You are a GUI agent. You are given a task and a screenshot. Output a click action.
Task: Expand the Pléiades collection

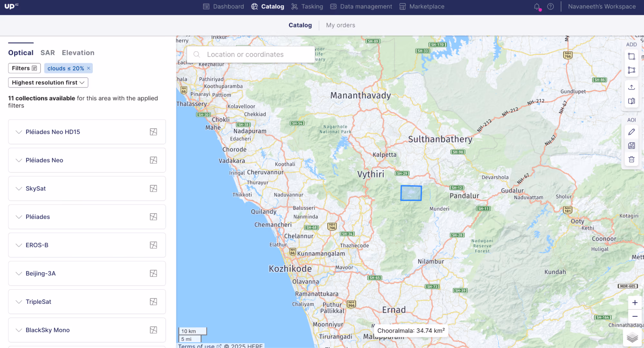[x=19, y=217]
